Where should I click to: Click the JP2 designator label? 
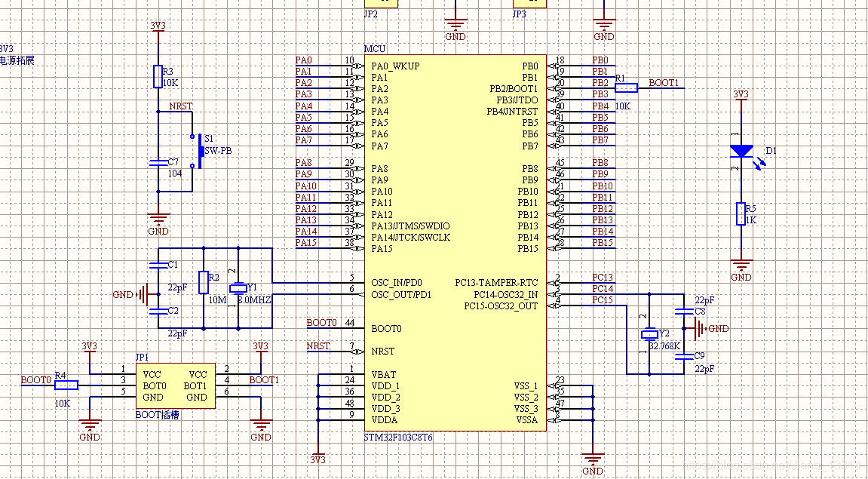[x=371, y=14]
